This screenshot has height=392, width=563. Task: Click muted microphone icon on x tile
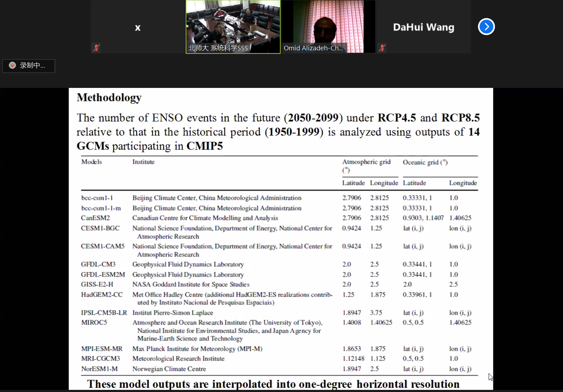point(96,48)
